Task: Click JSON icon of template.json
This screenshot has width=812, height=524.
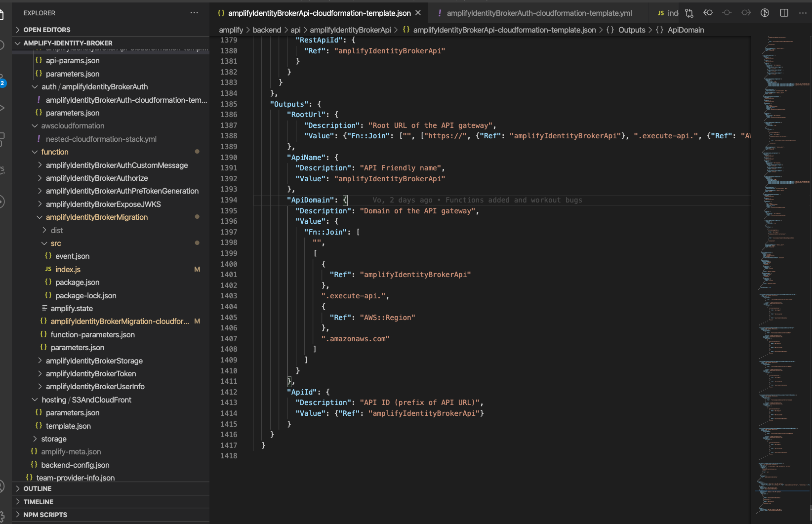Action: (39, 426)
